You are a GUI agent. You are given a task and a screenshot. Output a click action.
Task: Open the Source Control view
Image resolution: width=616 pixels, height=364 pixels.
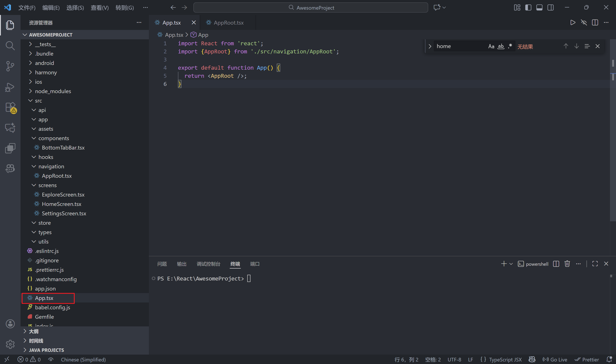tap(10, 66)
